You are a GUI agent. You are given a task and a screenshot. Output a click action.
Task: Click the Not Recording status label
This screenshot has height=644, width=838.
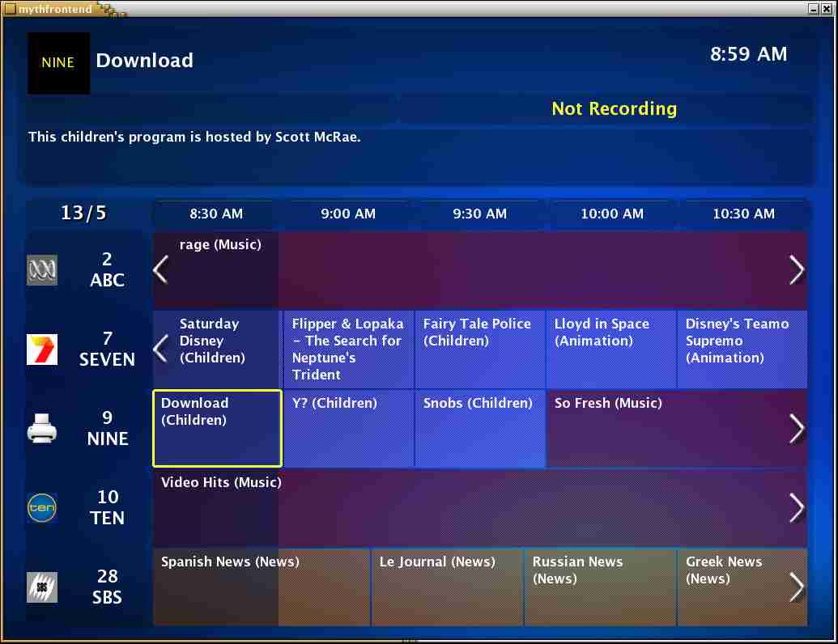(x=614, y=109)
